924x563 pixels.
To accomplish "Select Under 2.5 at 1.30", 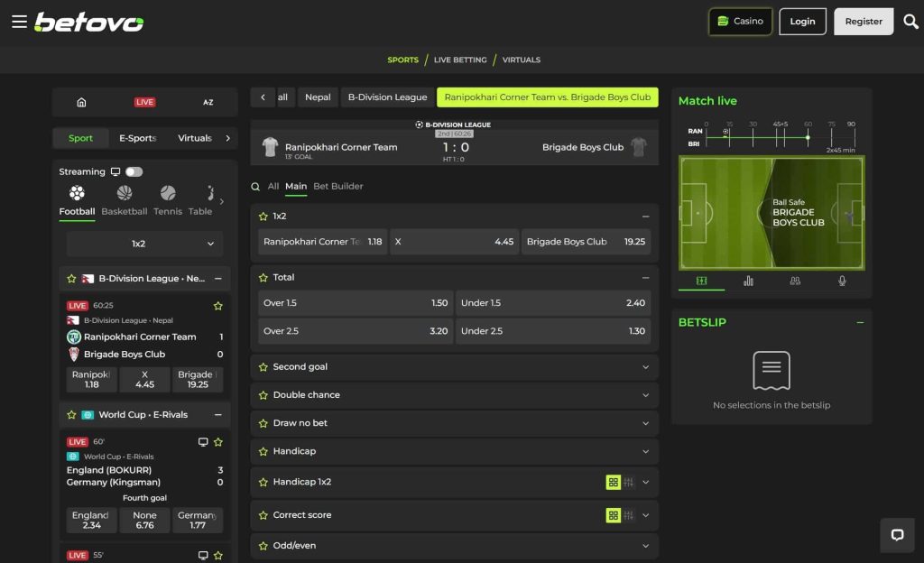I will point(553,331).
